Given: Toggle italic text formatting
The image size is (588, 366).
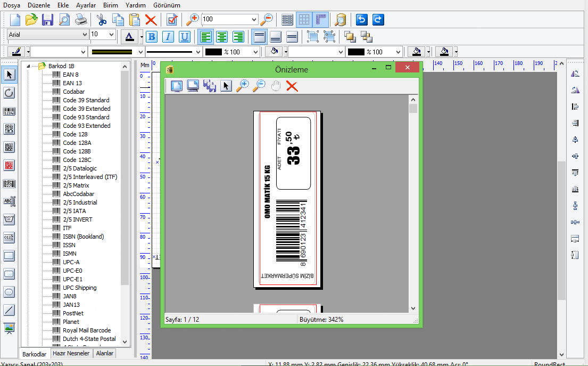Looking at the screenshot, I should (x=168, y=37).
